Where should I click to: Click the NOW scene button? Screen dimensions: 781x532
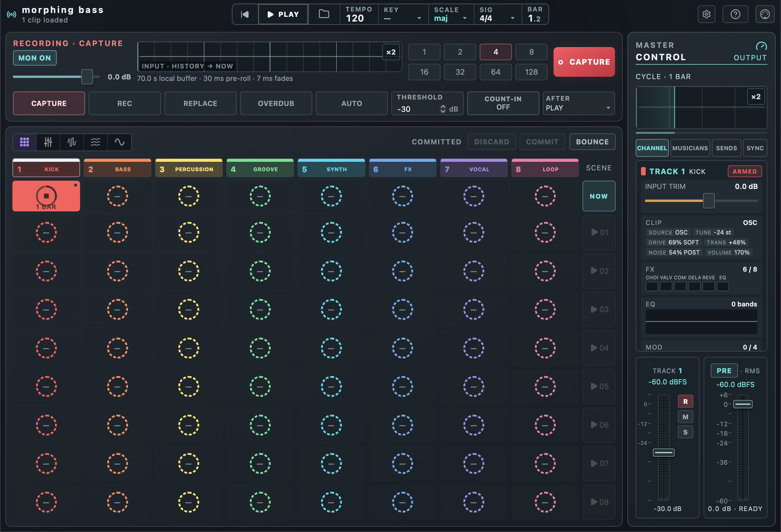click(x=599, y=197)
